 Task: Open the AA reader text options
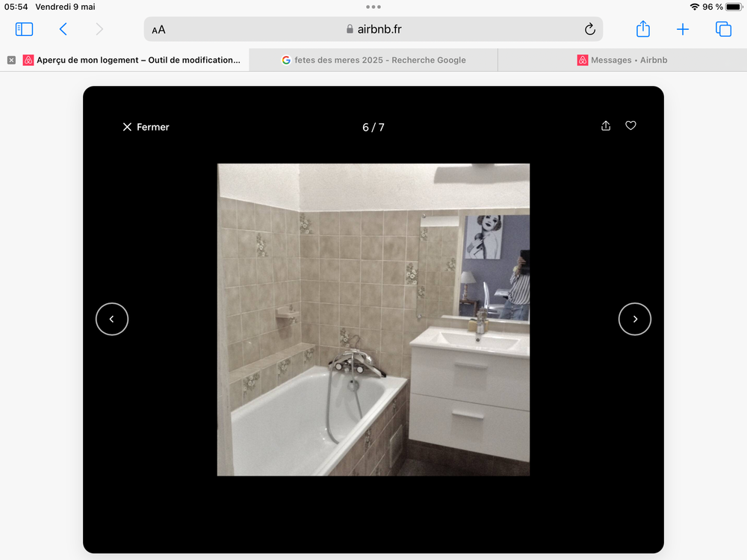click(158, 30)
